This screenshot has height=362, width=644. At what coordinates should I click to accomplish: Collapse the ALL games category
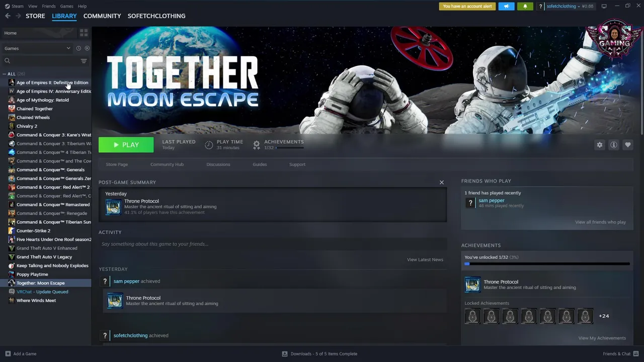(x=5, y=74)
